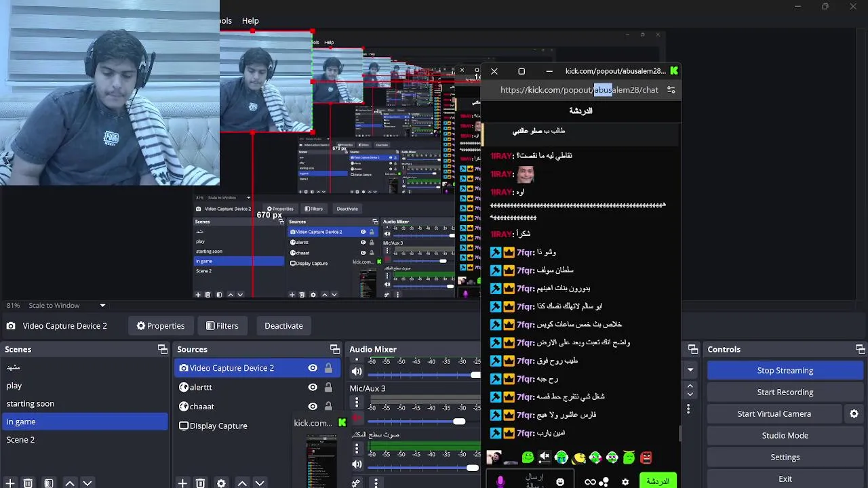Move scene down arrow in Scenes toolbar
This screenshot has height=488, width=868.
87,483
